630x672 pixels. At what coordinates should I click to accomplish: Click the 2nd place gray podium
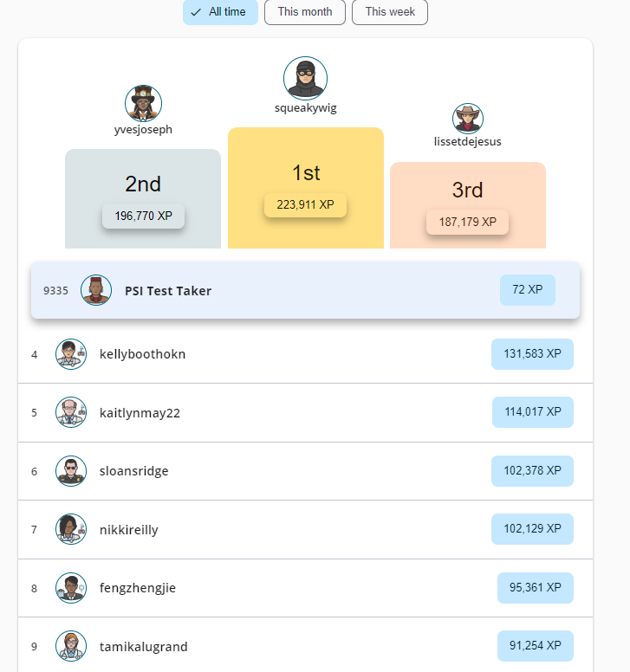click(x=143, y=184)
